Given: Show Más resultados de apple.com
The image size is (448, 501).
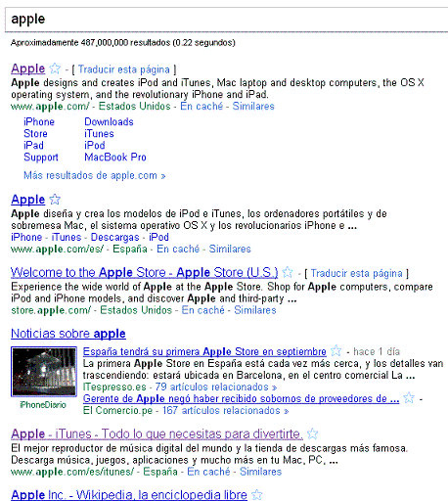Looking at the screenshot, I should pos(95,175).
